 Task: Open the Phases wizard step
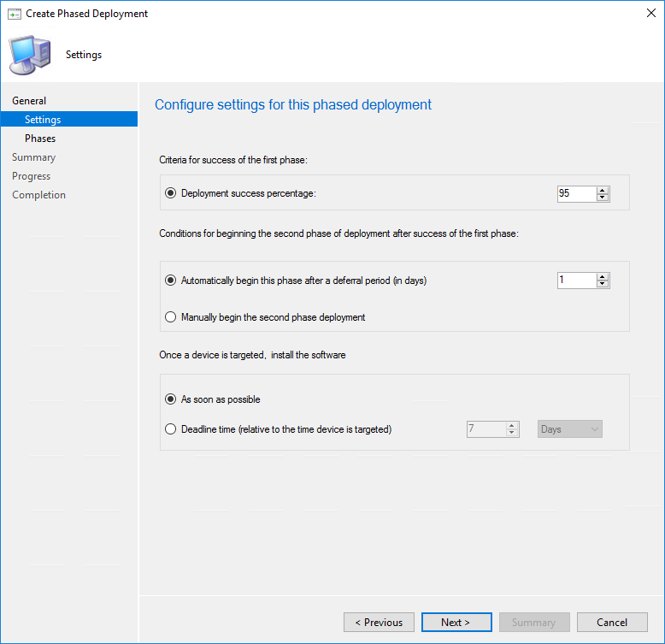40,139
